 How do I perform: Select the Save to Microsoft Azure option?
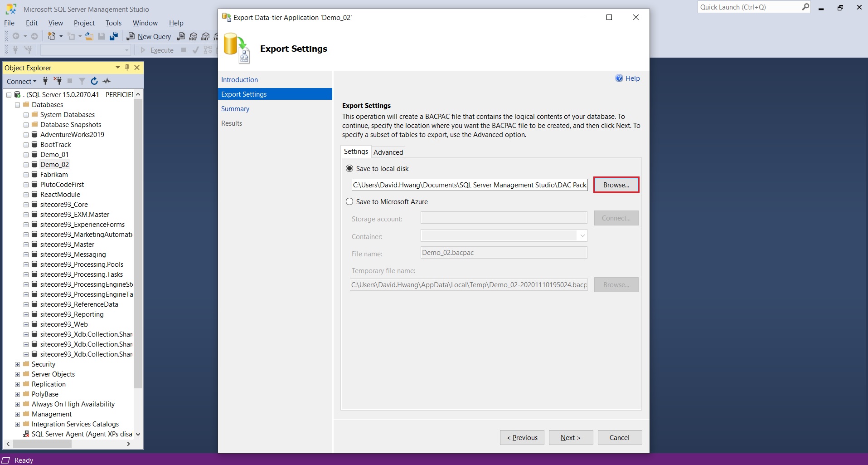pos(349,201)
